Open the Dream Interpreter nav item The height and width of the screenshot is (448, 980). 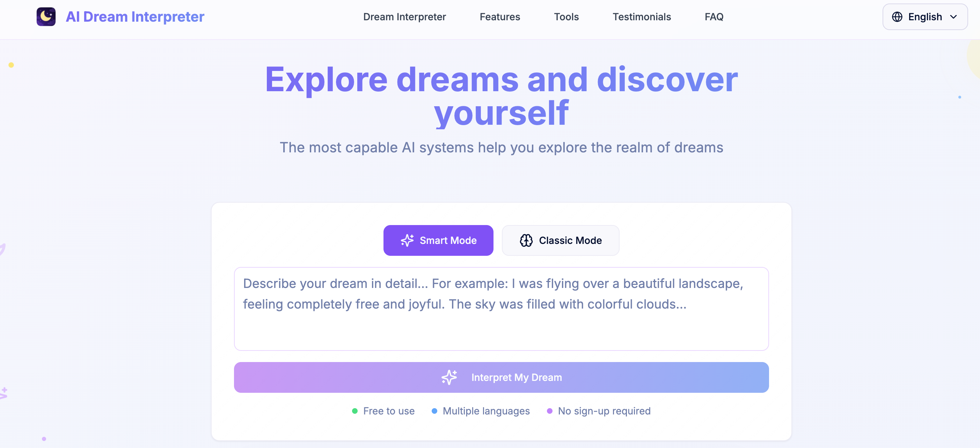point(404,17)
